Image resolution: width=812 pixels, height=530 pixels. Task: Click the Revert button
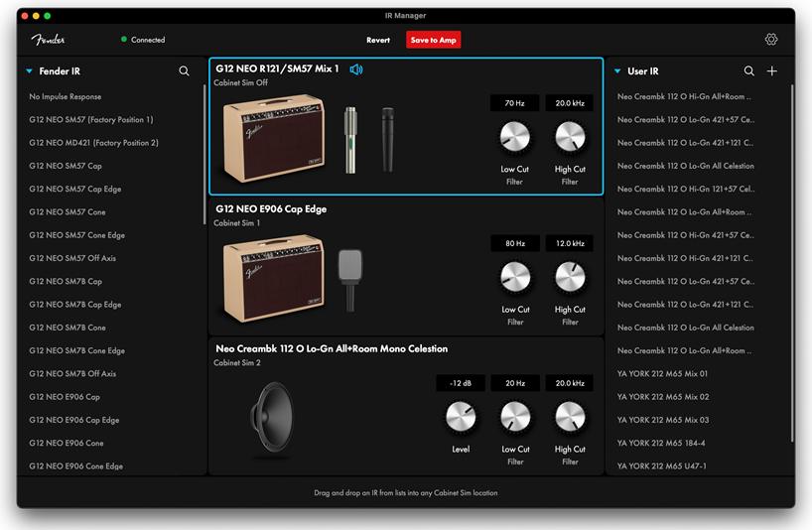(x=378, y=40)
